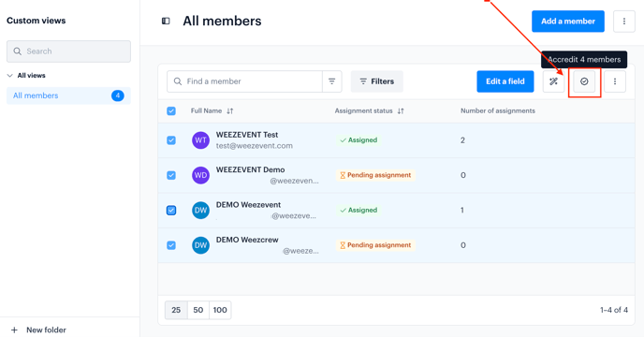Open the Filters button
644x337 pixels.
[x=376, y=81]
